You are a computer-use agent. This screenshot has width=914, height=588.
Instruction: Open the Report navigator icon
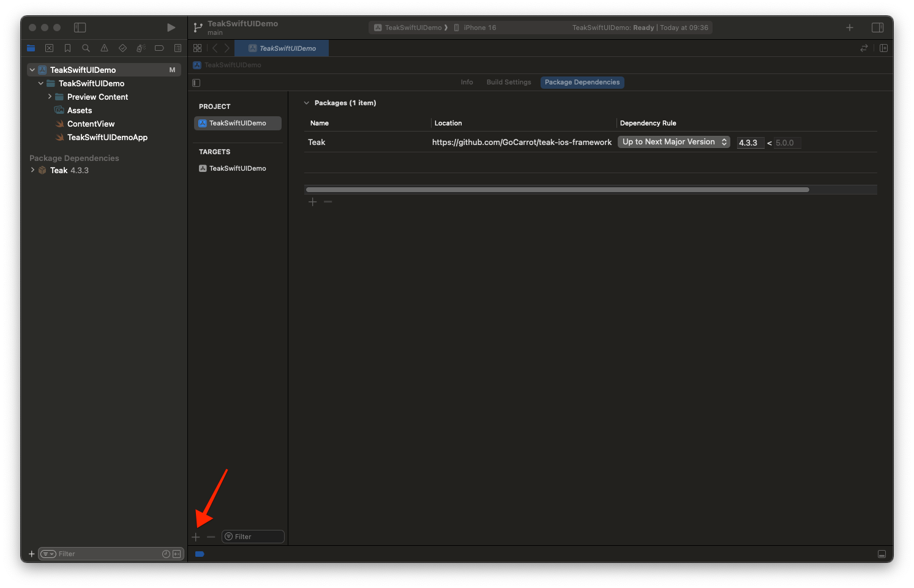click(x=178, y=48)
